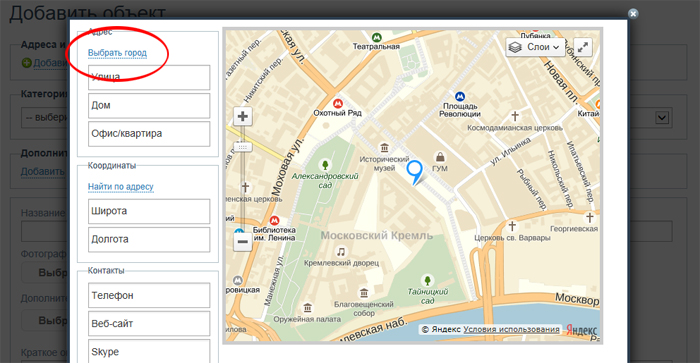Click Георгиевская church cross icon
Screen dimensions: 700x363
click(589, 217)
